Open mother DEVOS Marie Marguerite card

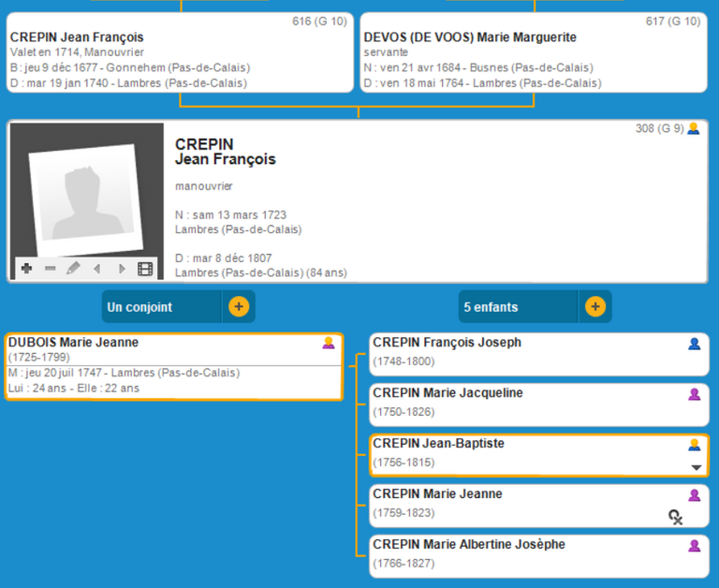533,53
